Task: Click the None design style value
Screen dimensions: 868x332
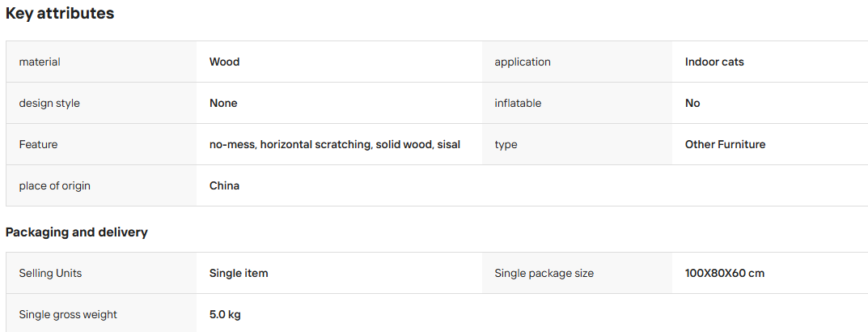Action: tap(223, 104)
